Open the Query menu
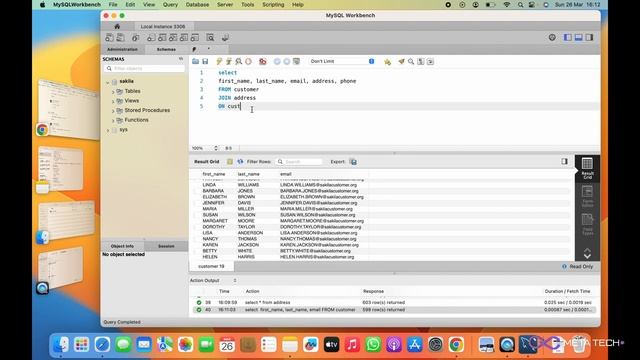The image size is (640, 360). point(170,4)
